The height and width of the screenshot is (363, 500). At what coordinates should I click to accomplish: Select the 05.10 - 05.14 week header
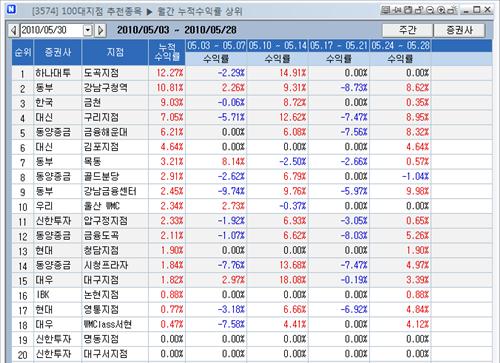(x=277, y=46)
